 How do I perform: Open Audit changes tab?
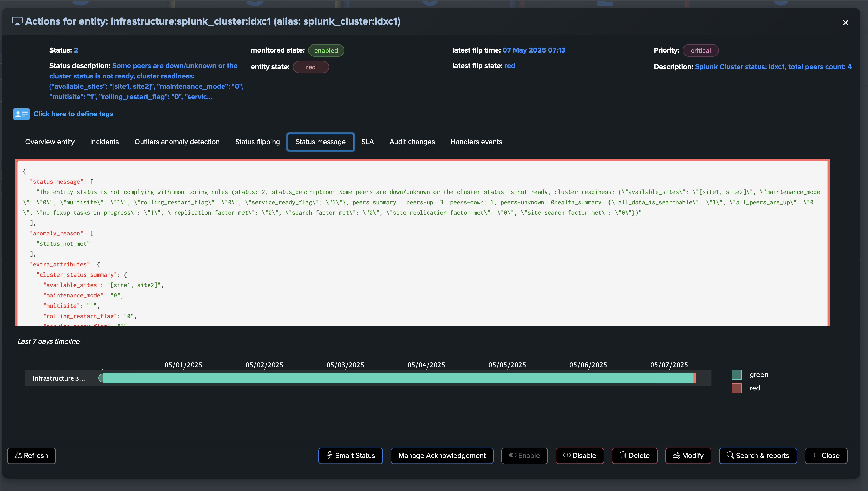click(x=412, y=142)
